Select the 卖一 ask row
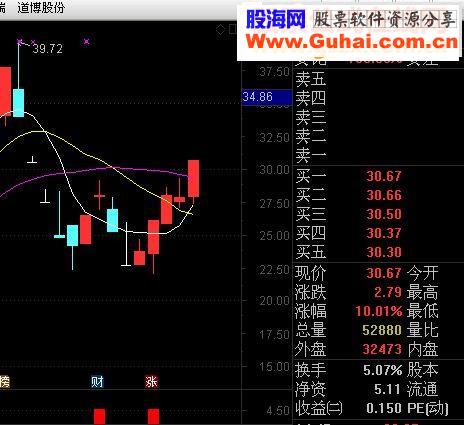464x425 pixels. point(378,155)
